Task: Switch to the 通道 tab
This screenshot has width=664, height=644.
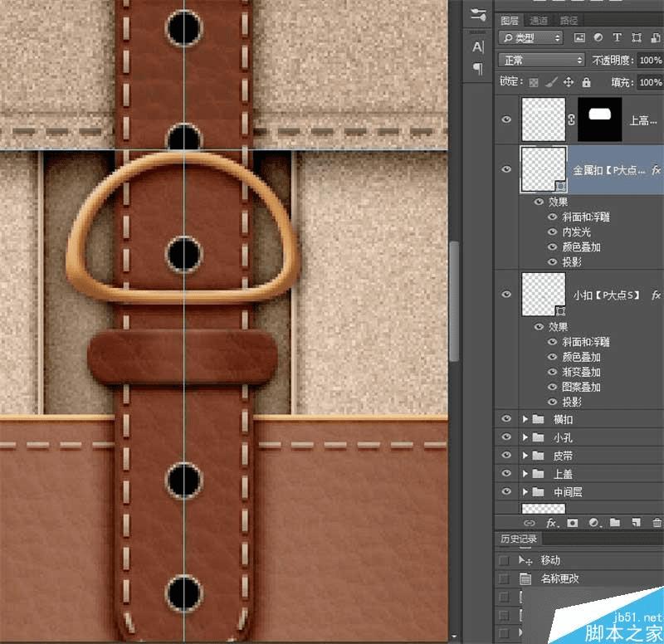Action: [x=539, y=21]
